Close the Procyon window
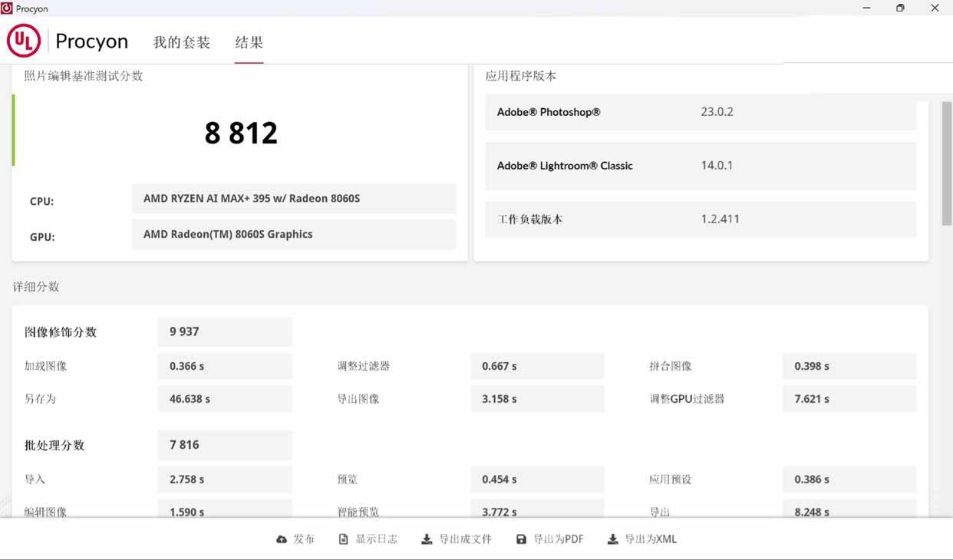The width and height of the screenshot is (953, 560). coord(935,8)
